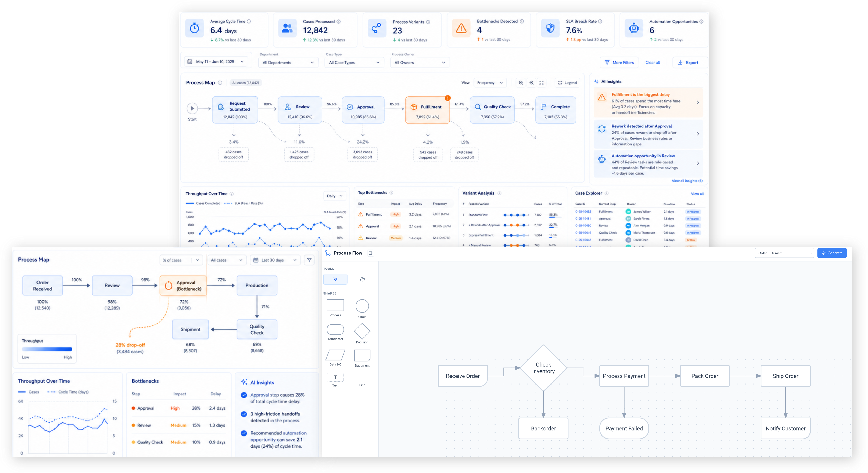Viewport: 868px width, 473px height.
Task: Select the Quality Check node in top process map
Action: tap(492, 110)
